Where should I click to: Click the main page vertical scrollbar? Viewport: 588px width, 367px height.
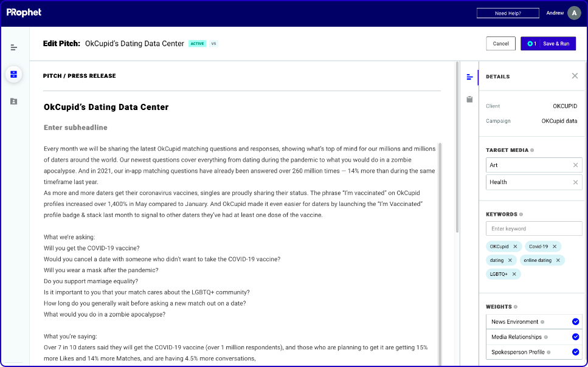[457, 147]
